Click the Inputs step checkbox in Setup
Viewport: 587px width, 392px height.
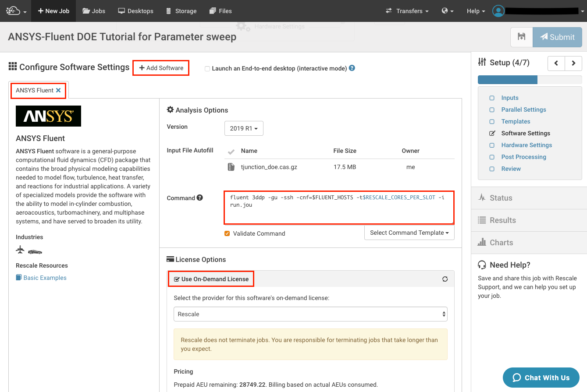(492, 98)
